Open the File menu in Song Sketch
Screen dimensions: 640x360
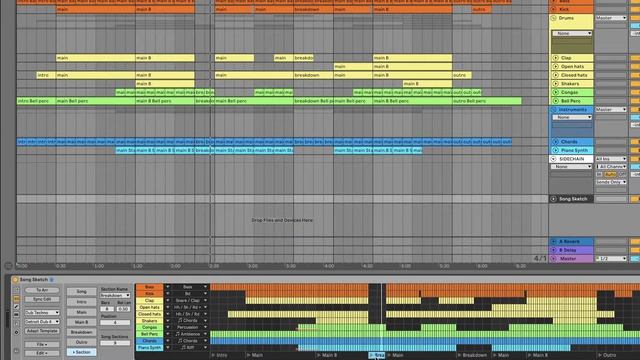tap(42, 344)
